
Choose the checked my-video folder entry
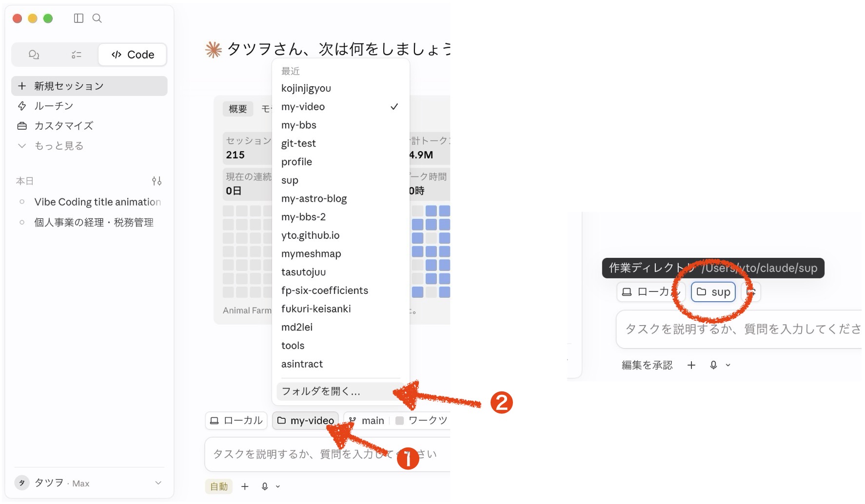click(340, 107)
